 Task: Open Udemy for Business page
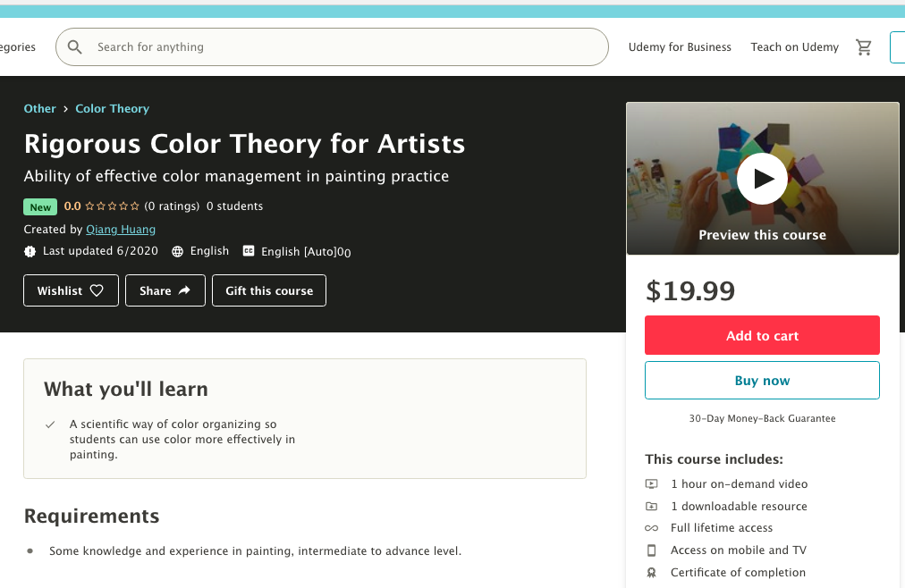coord(680,47)
